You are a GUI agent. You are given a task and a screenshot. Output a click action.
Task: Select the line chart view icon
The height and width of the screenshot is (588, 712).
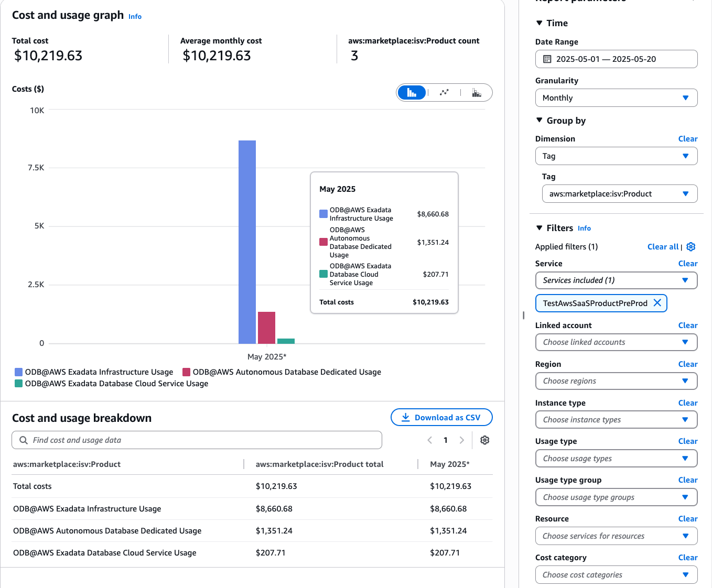click(444, 92)
